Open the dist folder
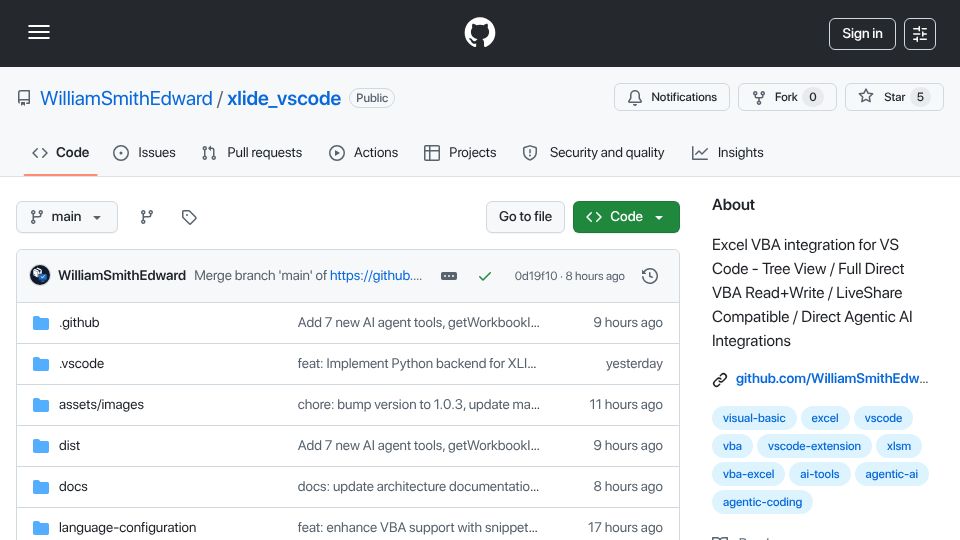The height and width of the screenshot is (540, 960). point(69,446)
